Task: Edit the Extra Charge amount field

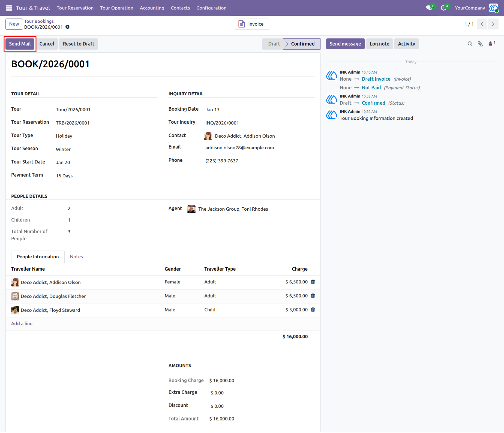Action: coord(217,393)
